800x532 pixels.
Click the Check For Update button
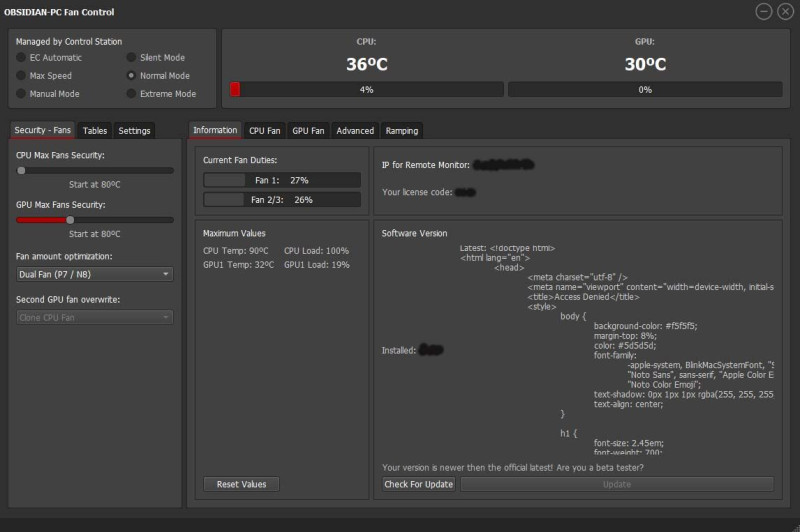(x=418, y=484)
